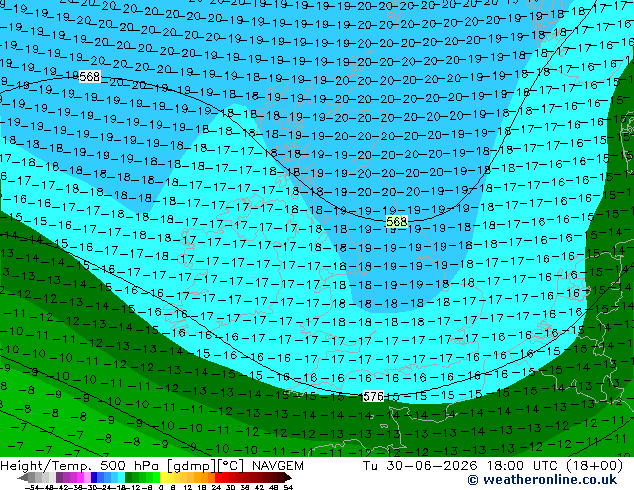Click the gray left arrow end of legend
Image resolution: width=634 pixels, height=490 pixels.
23,477
